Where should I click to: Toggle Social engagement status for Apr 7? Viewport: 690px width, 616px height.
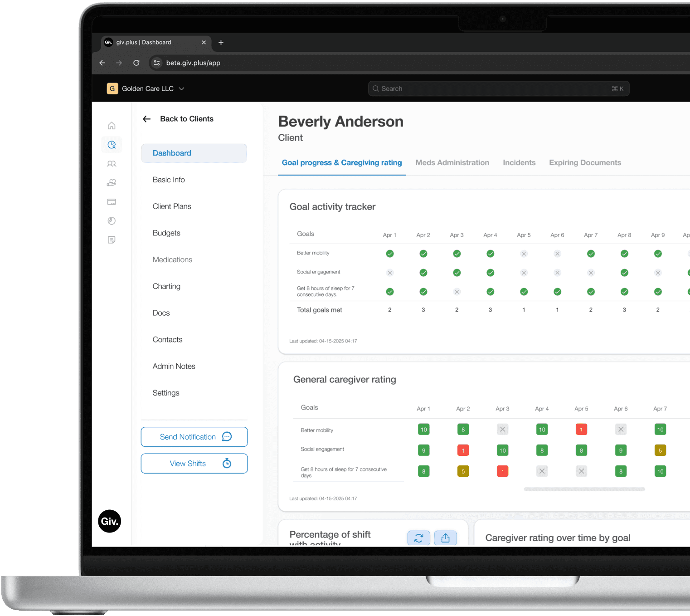pos(591,273)
